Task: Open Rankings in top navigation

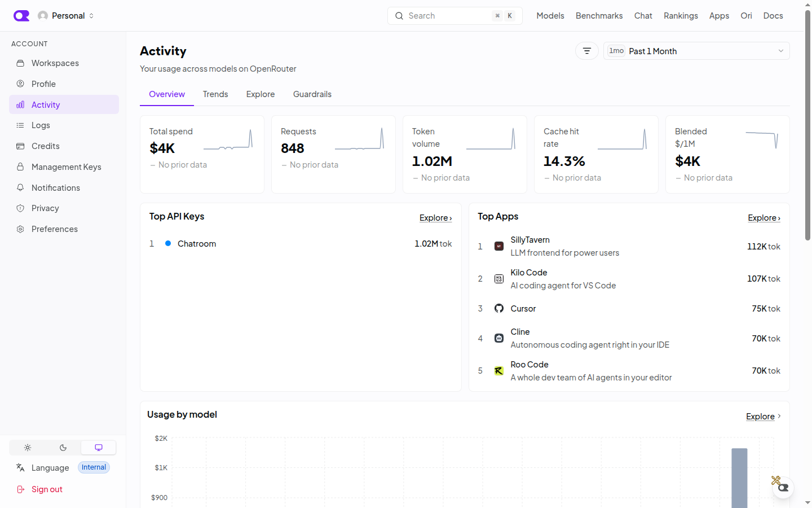Action: click(681, 16)
